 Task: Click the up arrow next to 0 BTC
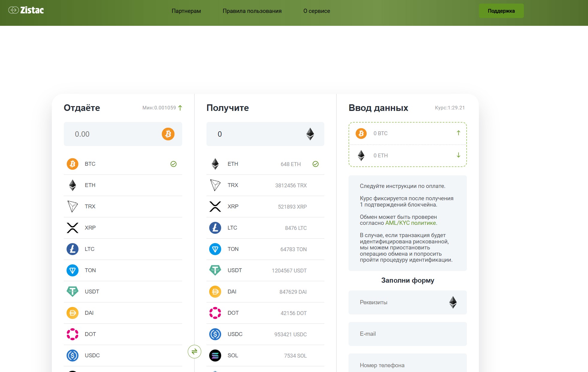click(459, 133)
